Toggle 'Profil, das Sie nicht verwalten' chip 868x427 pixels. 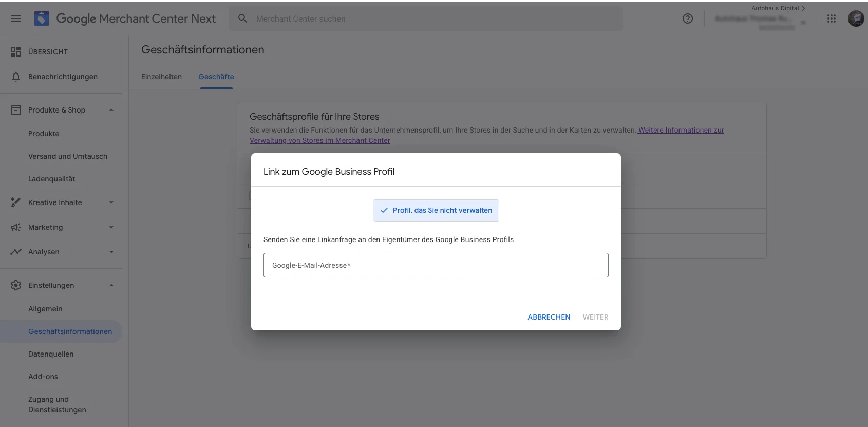[x=436, y=211]
